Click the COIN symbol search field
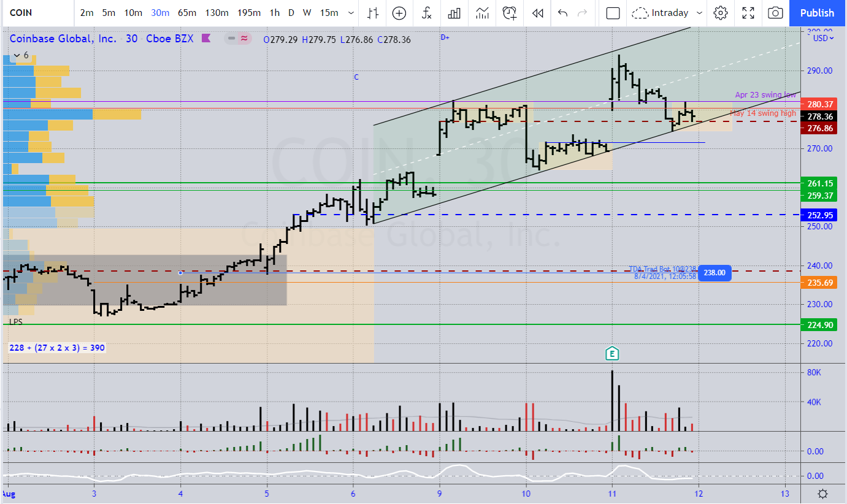This screenshot has height=504, width=847. click(37, 13)
